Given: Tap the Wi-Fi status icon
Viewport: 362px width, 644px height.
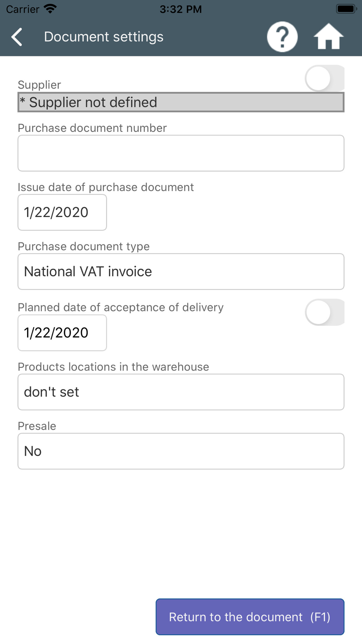Looking at the screenshot, I should coord(50,9).
